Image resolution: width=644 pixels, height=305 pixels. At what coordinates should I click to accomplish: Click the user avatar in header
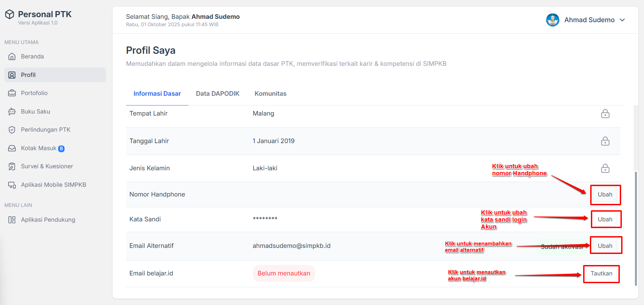pyautogui.click(x=553, y=20)
